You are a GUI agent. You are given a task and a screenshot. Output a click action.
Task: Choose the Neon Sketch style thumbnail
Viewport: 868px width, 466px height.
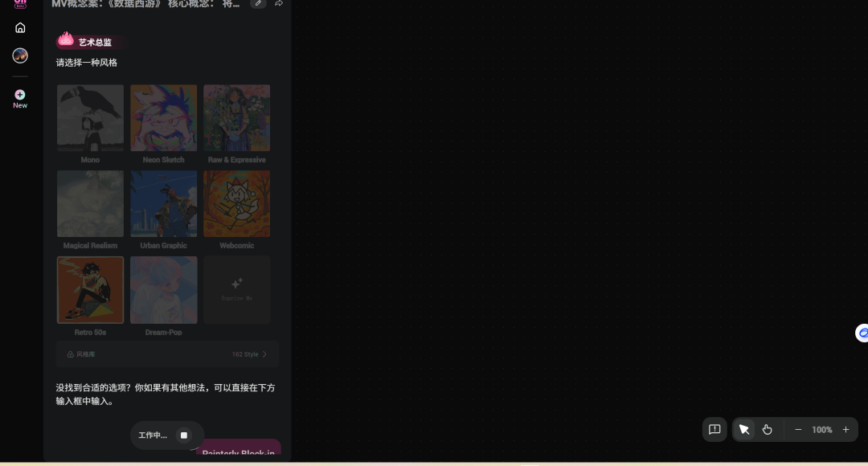[x=163, y=118]
